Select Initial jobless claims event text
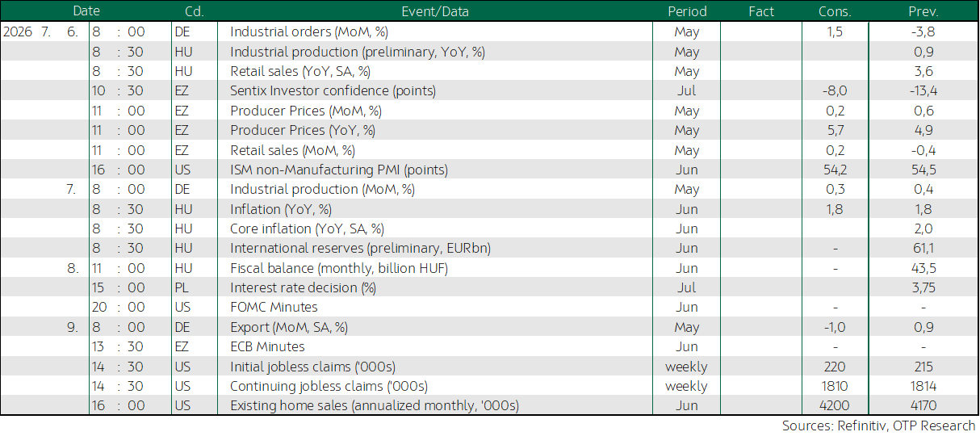The height and width of the screenshot is (436, 980). click(x=312, y=367)
